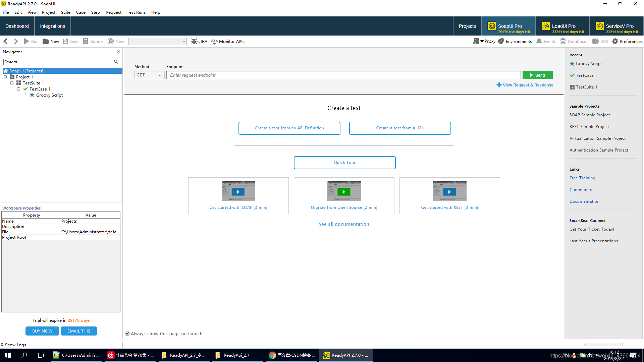The image size is (644, 362).
Task: Switch to Chrome CSDN taskbar item
Action: (292, 355)
